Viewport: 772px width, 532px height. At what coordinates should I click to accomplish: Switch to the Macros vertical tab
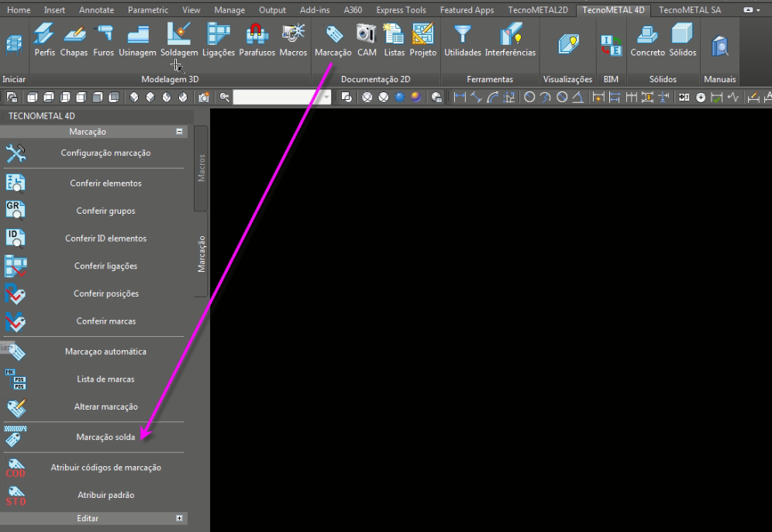click(x=202, y=168)
